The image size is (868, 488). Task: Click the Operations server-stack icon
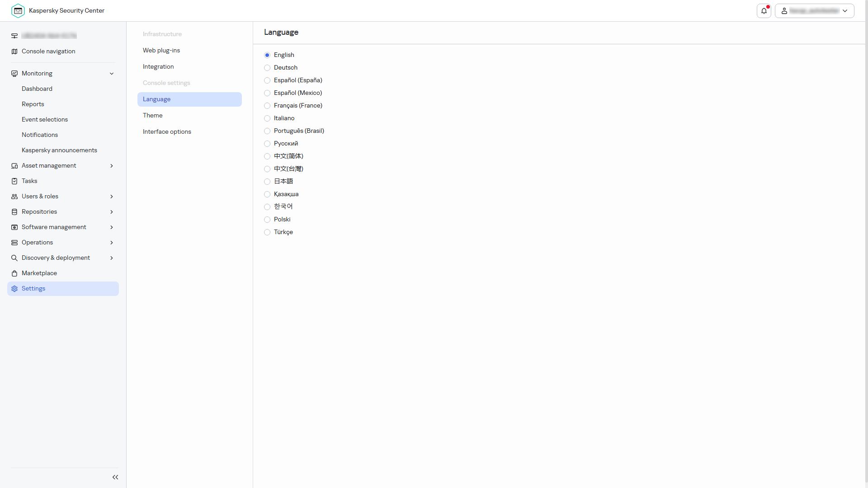tap(14, 243)
